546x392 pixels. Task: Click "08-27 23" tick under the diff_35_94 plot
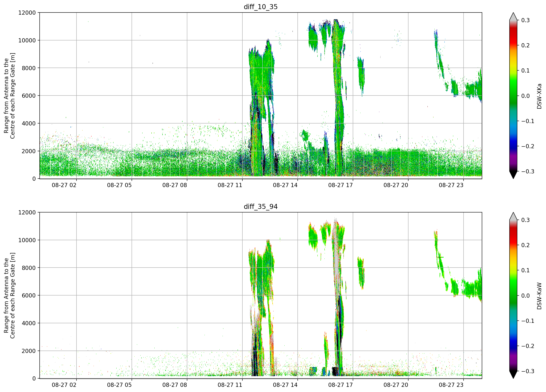click(451, 385)
